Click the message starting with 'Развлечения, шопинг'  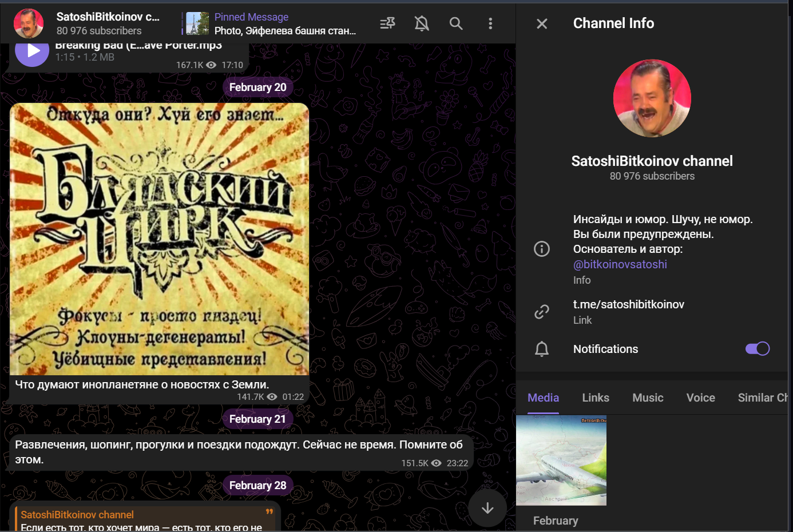[x=239, y=452]
